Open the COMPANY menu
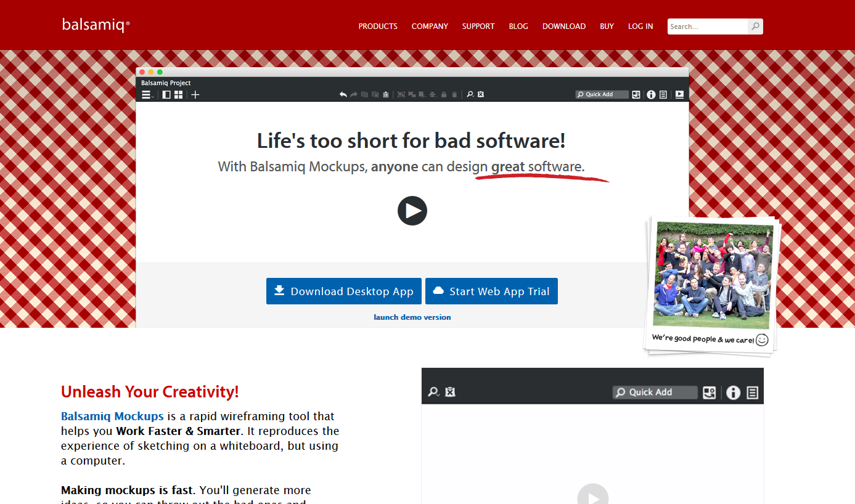This screenshot has height=504, width=855. [430, 26]
